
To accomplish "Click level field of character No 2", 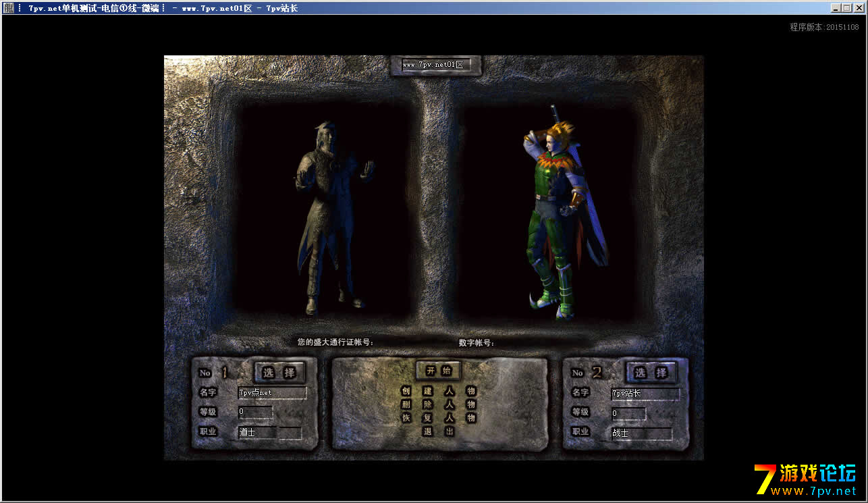I will coord(628,413).
